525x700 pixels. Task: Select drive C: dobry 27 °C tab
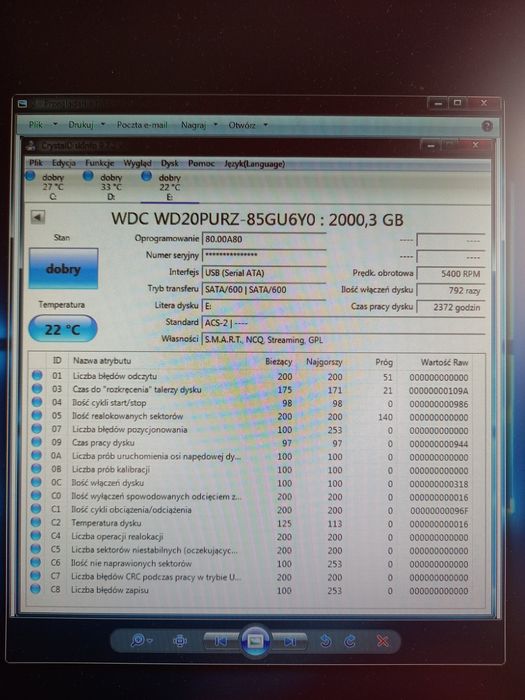(48, 187)
